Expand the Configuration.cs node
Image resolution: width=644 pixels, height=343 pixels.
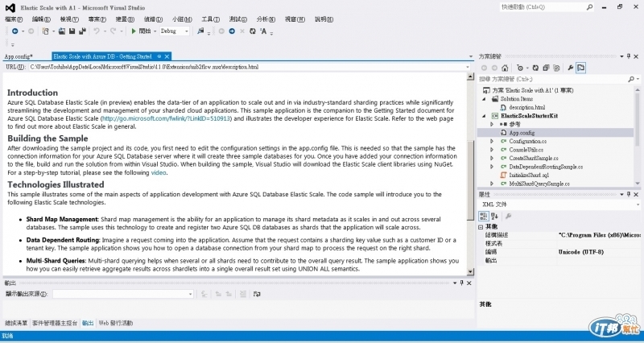[492, 142]
